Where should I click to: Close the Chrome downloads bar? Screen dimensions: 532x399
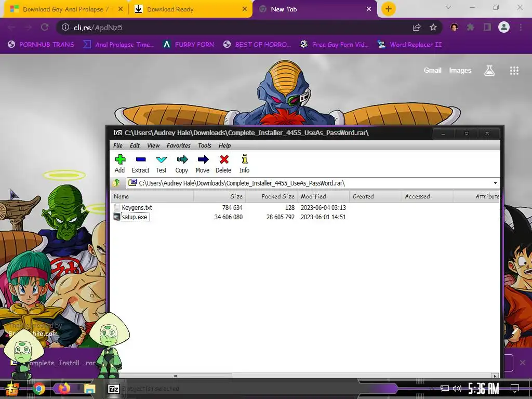[x=523, y=363]
